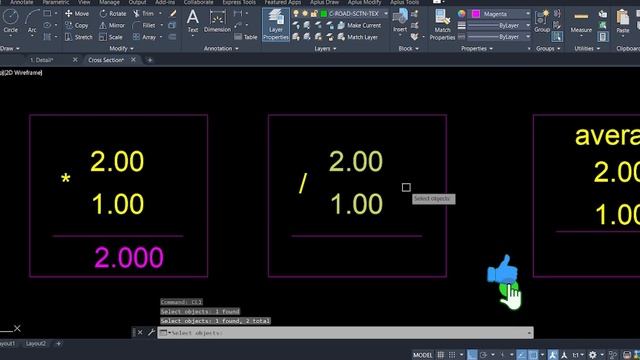Click Make Current layer button
The height and width of the screenshot is (360, 640).
click(359, 25)
